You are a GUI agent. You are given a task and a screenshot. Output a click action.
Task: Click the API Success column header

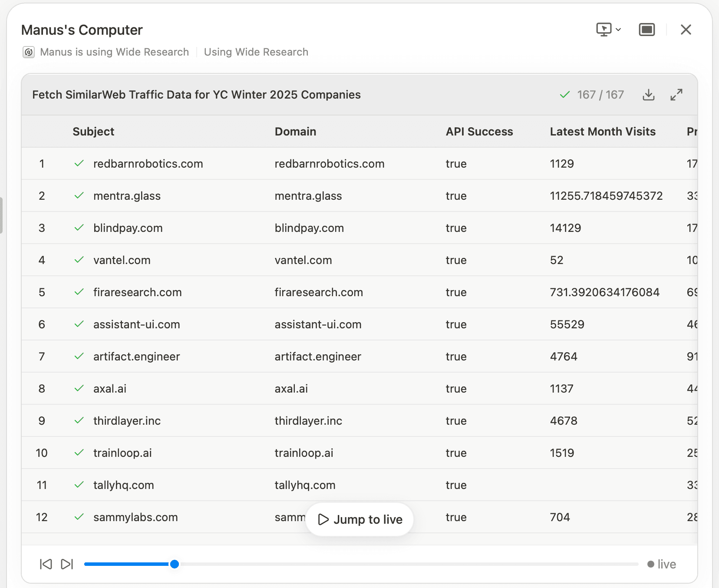click(x=479, y=131)
